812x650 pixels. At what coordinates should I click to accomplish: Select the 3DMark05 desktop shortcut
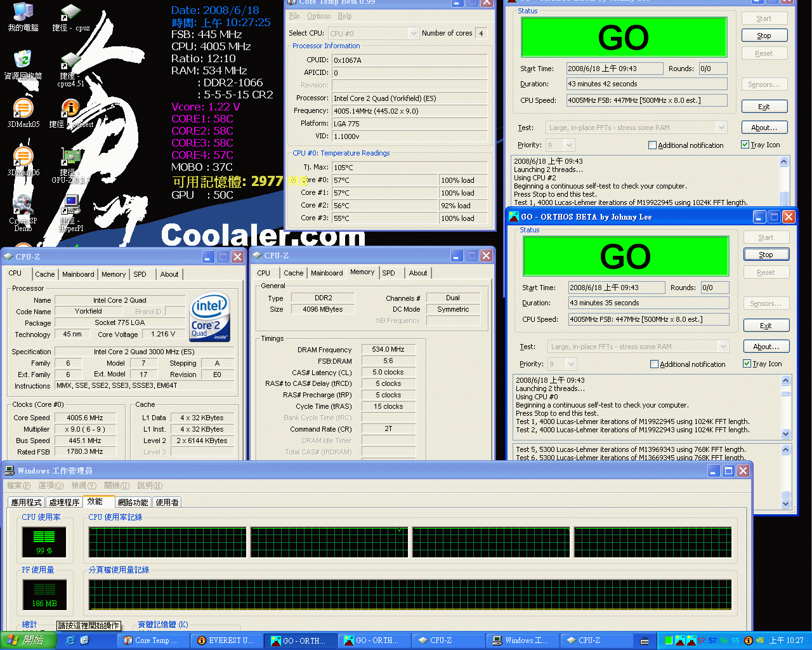click(x=23, y=114)
